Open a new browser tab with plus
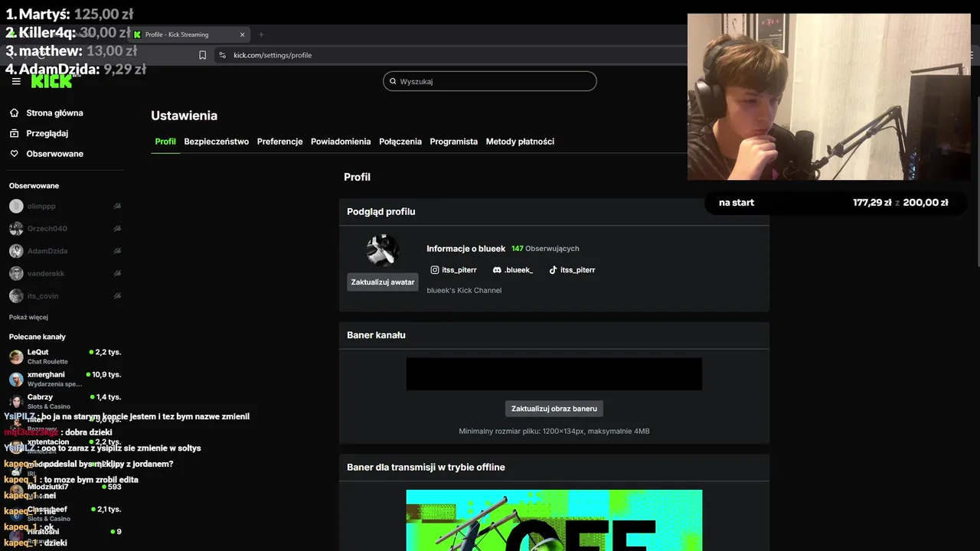The height and width of the screenshot is (551, 980). coord(261,34)
